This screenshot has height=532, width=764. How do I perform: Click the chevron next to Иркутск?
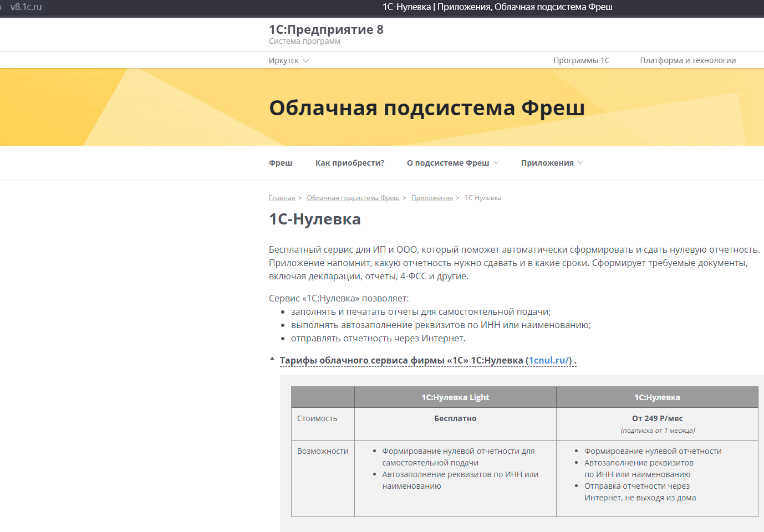(306, 61)
